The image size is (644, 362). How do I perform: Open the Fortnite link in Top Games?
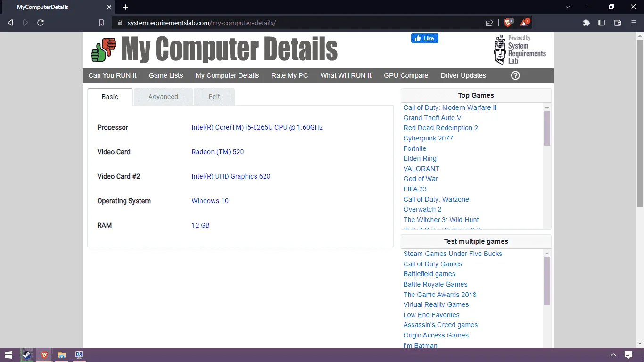coord(415,148)
